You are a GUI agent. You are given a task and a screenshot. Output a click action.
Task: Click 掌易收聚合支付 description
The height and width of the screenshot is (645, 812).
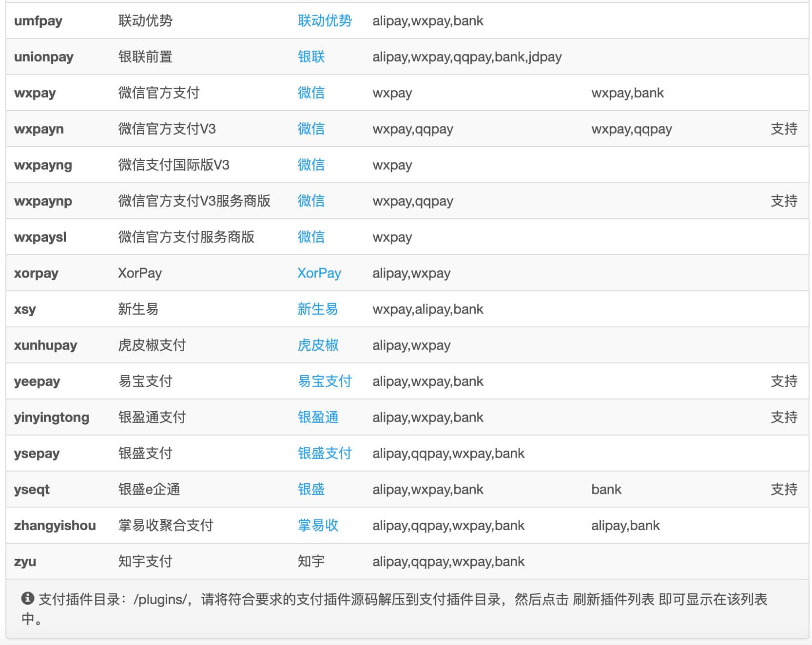coord(166,525)
